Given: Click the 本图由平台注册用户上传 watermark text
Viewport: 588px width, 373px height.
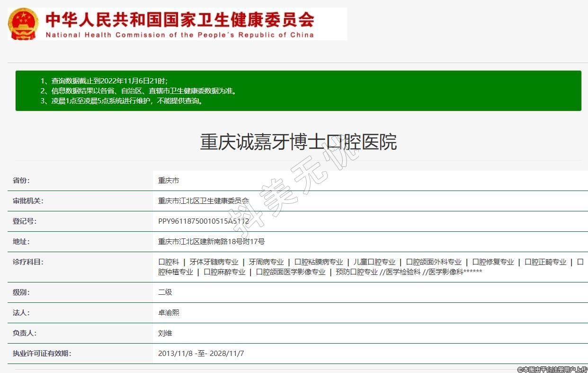Looking at the screenshot, I should coord(552,369).
